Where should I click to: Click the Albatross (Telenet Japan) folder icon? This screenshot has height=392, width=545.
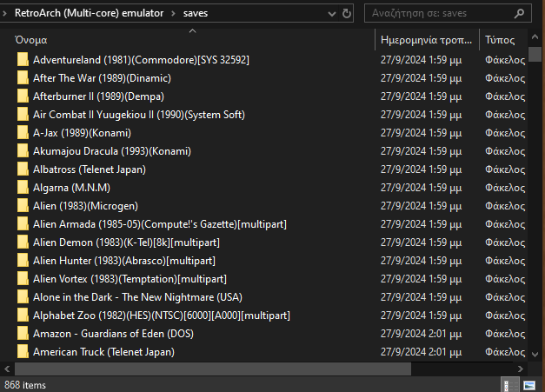point(23,169)
